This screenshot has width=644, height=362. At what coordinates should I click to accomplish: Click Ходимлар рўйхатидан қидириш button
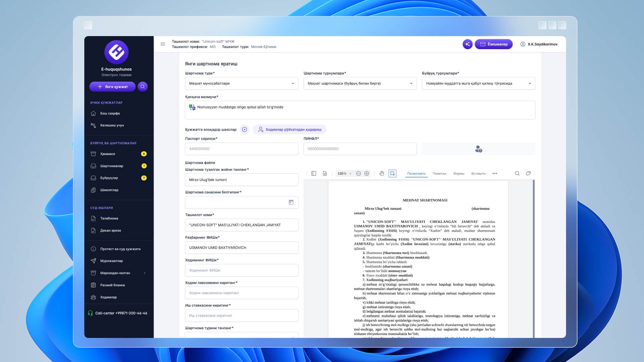[289, 130]
